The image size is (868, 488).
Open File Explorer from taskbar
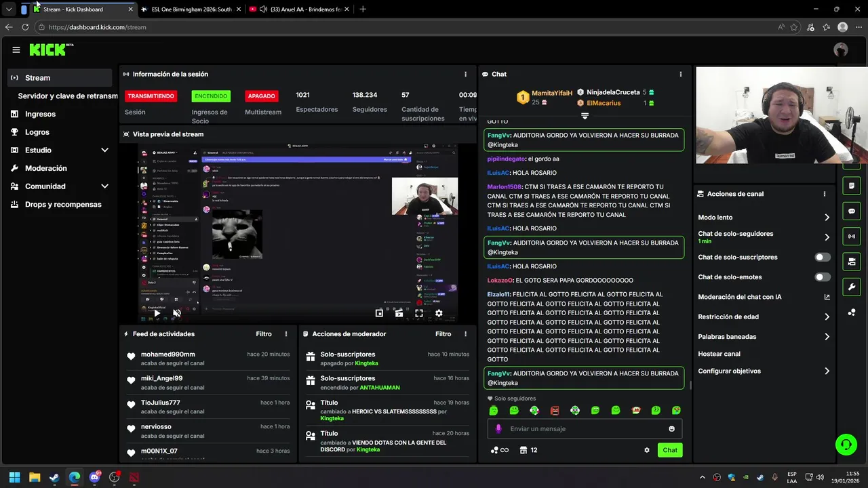[x=35, y=477]
